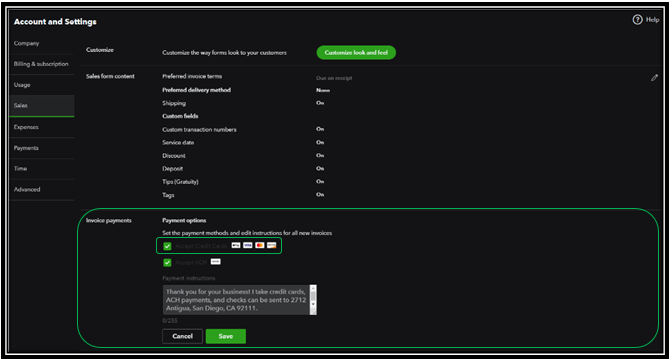Click the Visa card logo

[x=248, y=245]
